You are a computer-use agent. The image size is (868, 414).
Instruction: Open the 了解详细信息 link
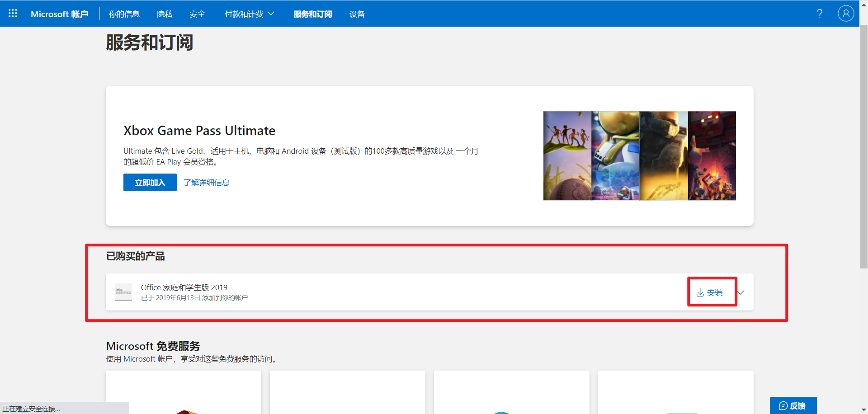point(207,183)
